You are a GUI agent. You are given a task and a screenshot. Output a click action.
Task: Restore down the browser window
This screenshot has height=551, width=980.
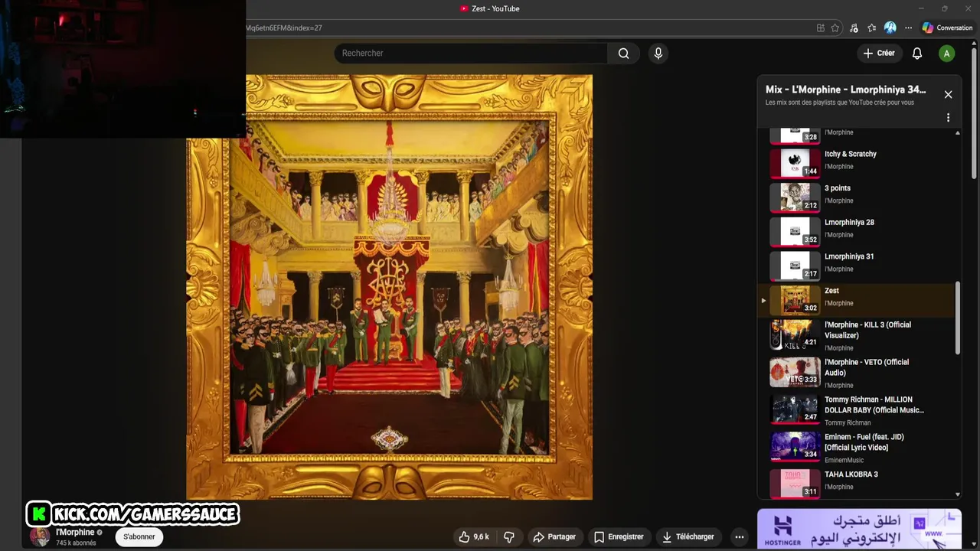pos(944,8)
